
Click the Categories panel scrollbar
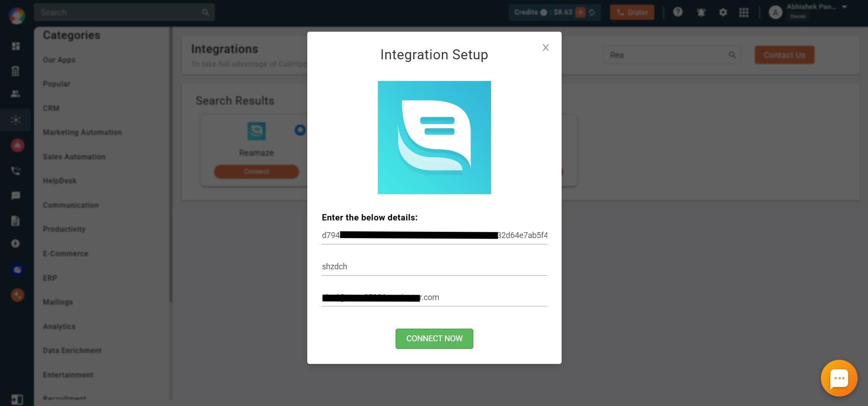171,164
